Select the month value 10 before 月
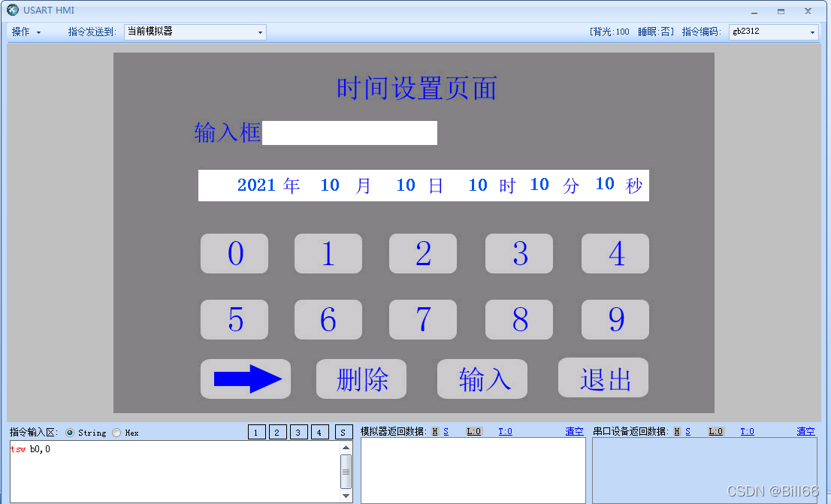Image resolution: width=831 pixels, height=504 pixels. pos(330,185)
